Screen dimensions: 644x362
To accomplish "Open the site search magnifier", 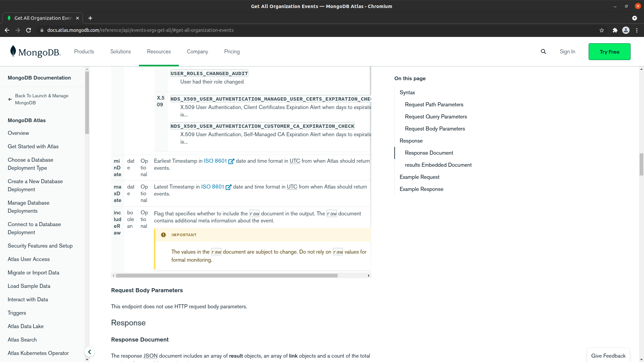I will coord(543,52).
